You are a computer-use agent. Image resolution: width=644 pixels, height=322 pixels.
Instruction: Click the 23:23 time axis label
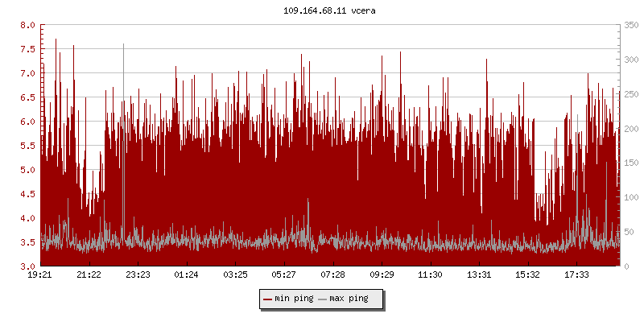pos(138,275)
